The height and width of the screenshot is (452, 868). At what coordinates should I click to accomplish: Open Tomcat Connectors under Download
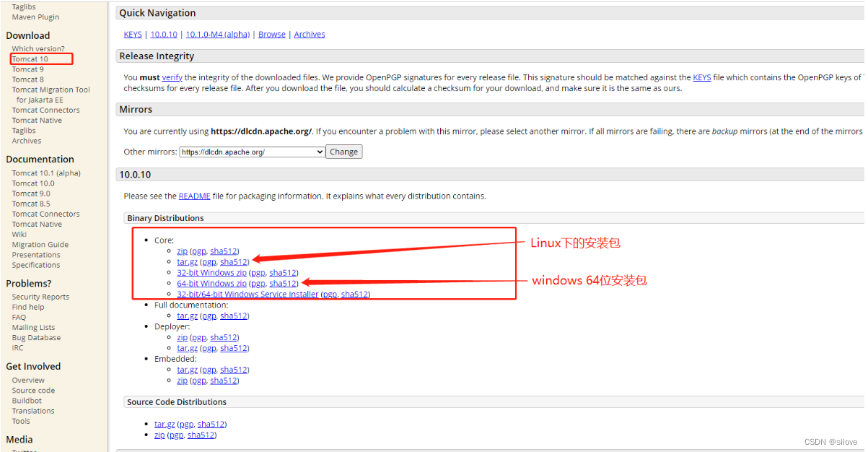click(x=45, y=110)
